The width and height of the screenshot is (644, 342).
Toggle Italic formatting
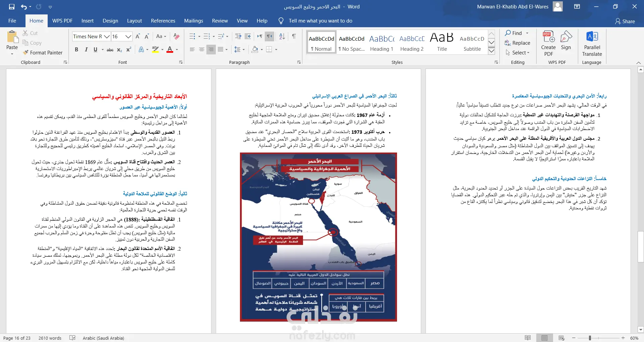coord(86,49)
